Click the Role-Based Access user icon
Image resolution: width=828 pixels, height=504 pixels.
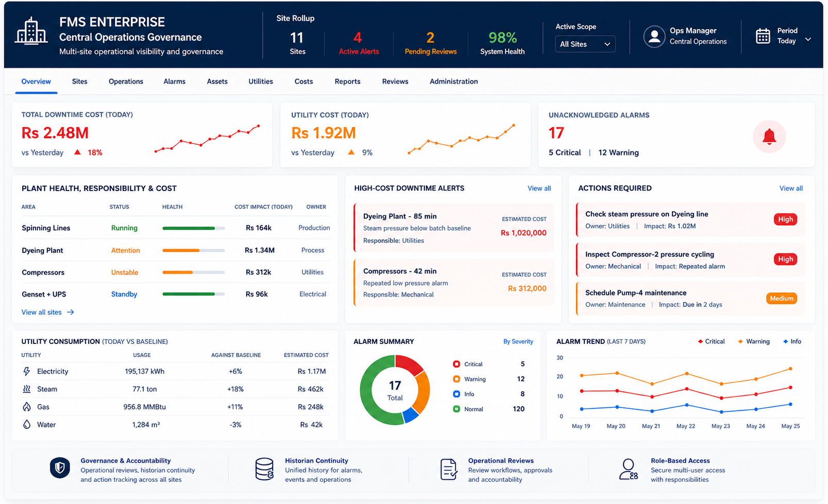628,469
